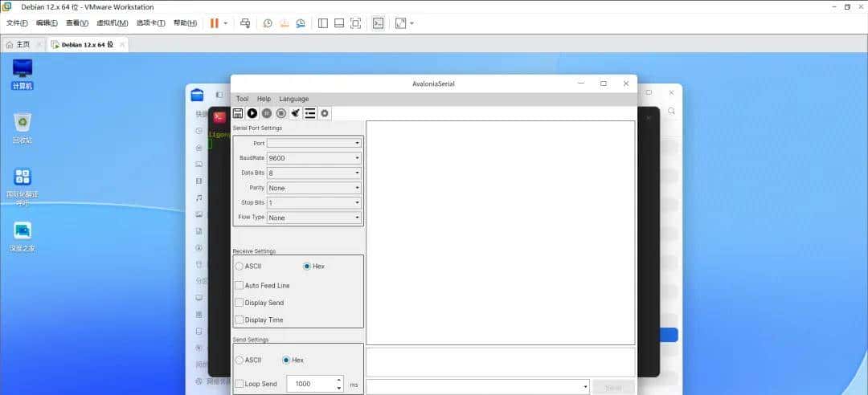Select Hex in Send Settings
Screen dimensions: 868x395
click(x=293, y=360)
